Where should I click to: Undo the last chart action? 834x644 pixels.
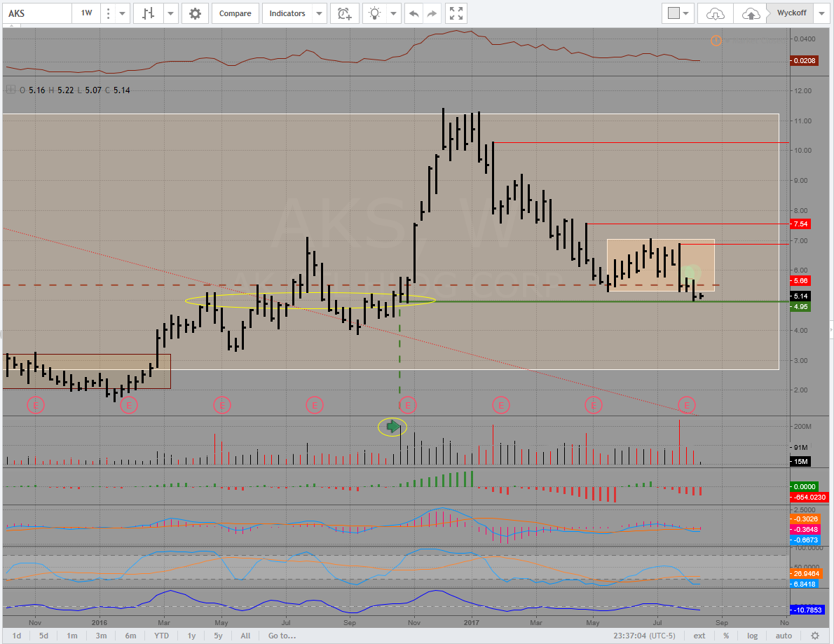point(415,13)
